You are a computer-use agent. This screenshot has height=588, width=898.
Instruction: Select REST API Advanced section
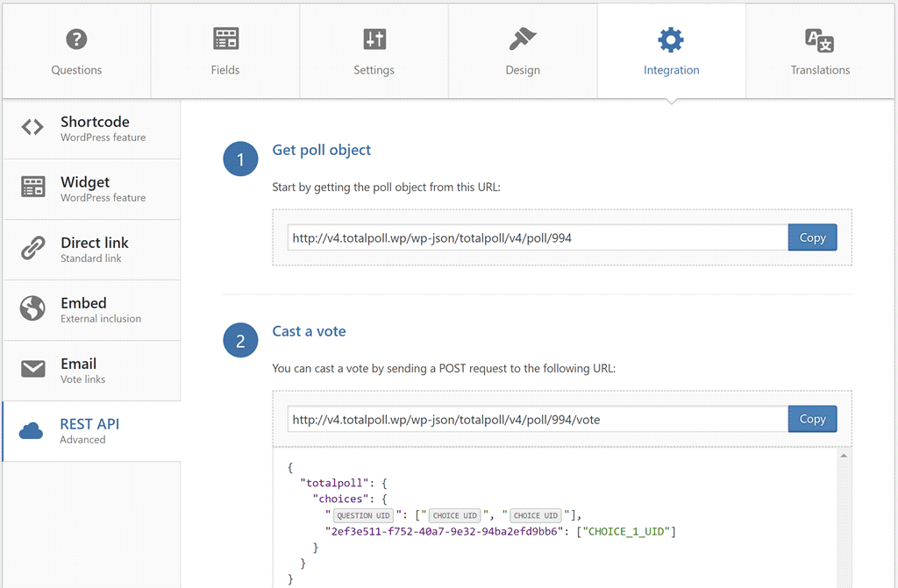point(91,431)
